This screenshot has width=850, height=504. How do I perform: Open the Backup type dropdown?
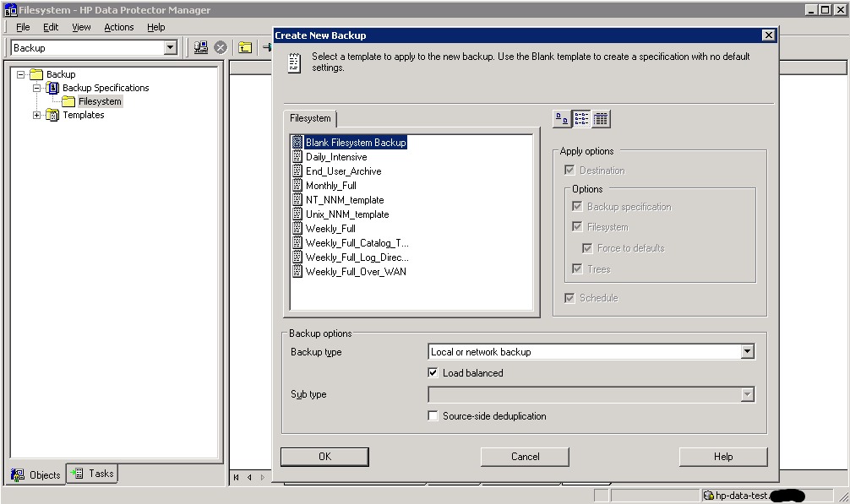747,351
